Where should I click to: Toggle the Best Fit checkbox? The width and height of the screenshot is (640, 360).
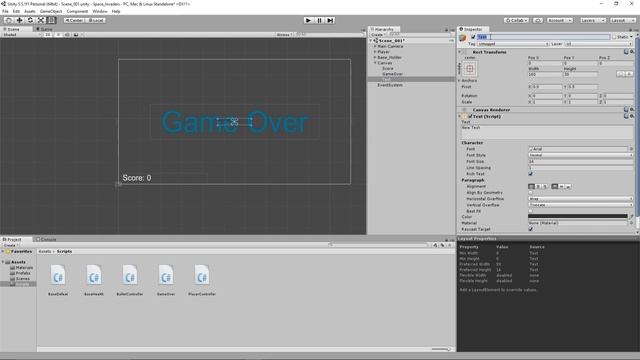(x=531, y=211)
